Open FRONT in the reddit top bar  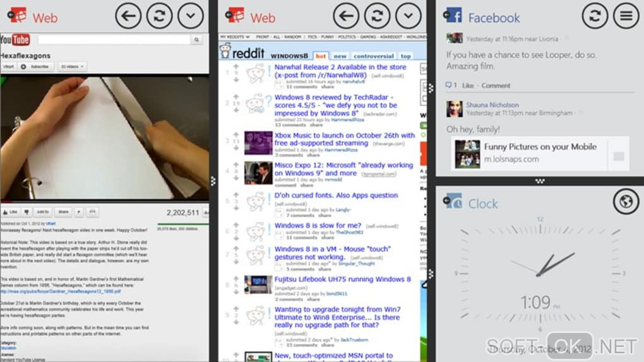[263, 37]
